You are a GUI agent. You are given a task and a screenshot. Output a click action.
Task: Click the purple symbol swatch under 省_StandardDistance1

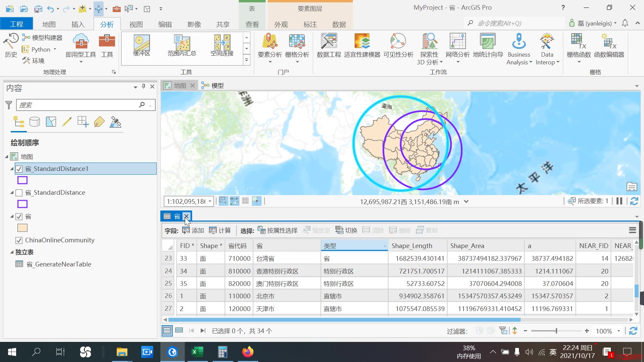tap(22, 180)
